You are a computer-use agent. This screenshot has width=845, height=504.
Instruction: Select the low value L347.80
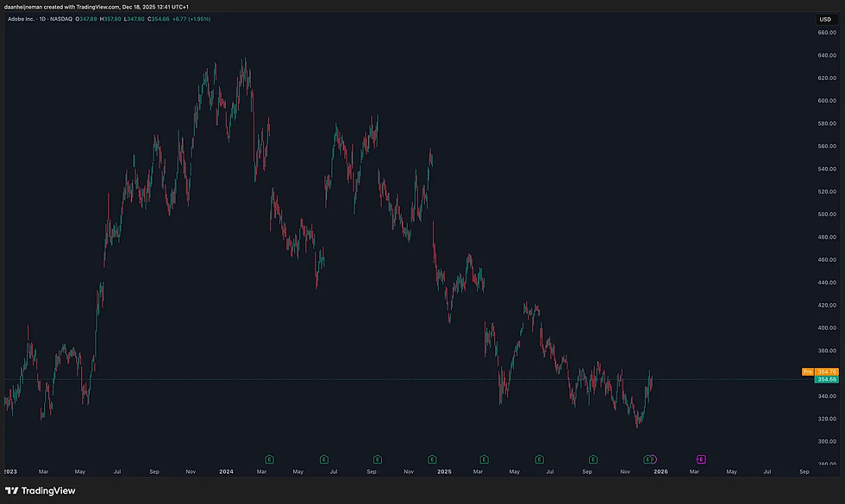[x=135, y=19]
